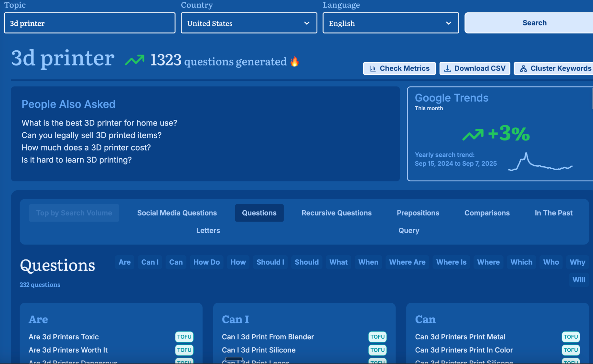Select the Which question filter
The height and width of the screenshot is (364, 593).
point(521,262)
